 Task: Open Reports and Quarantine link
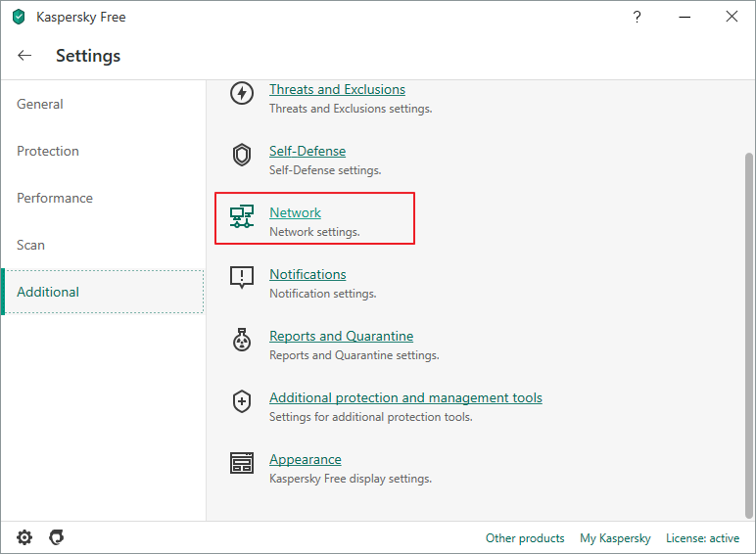(x=341, y=337)
